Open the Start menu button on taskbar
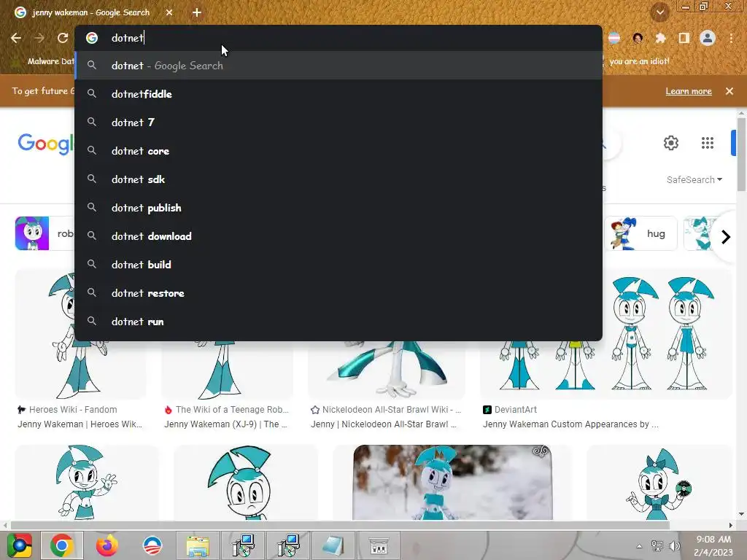The height and width of the screenshot is (560, 747). pyautogui.click(x=20, y=545)
